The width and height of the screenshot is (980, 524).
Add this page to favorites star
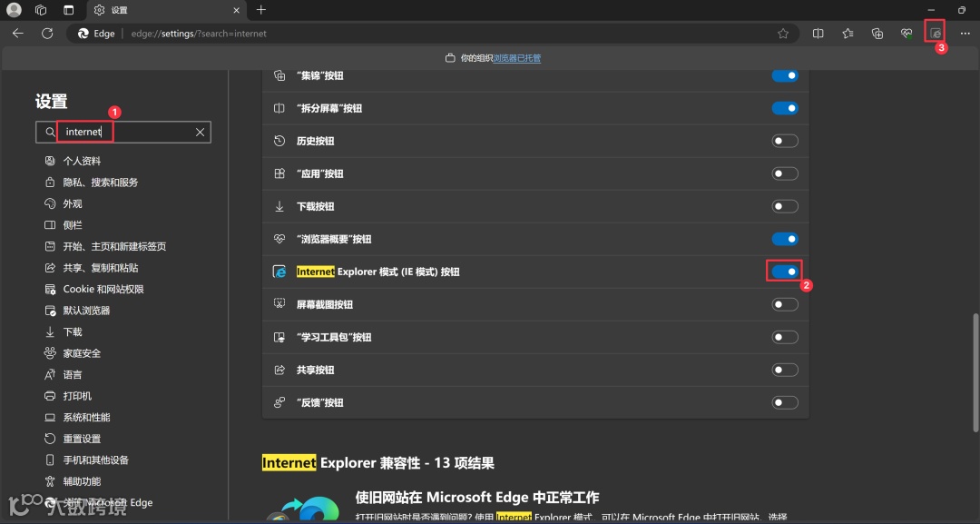[x=783, y=34]
